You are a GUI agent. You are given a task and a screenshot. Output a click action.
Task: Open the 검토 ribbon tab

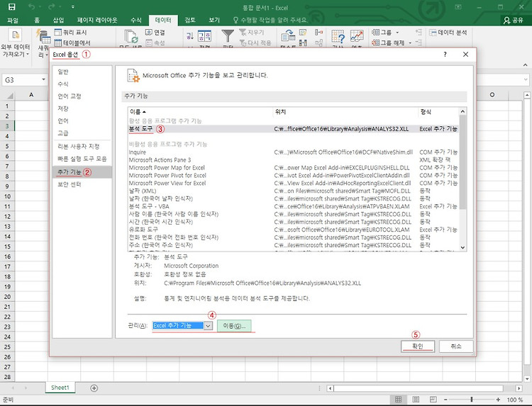click(190, 20)
